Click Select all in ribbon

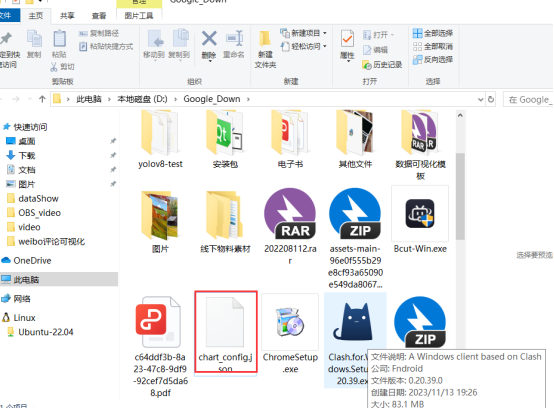433,33
